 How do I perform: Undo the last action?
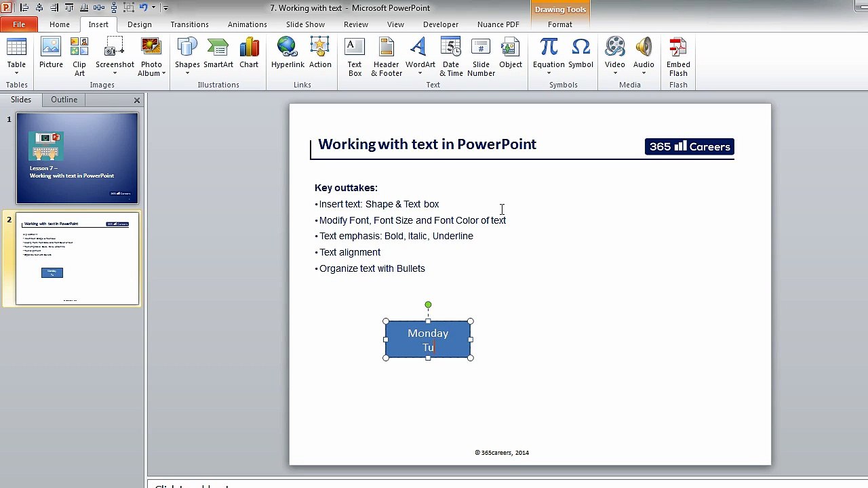tap(144, 7)
